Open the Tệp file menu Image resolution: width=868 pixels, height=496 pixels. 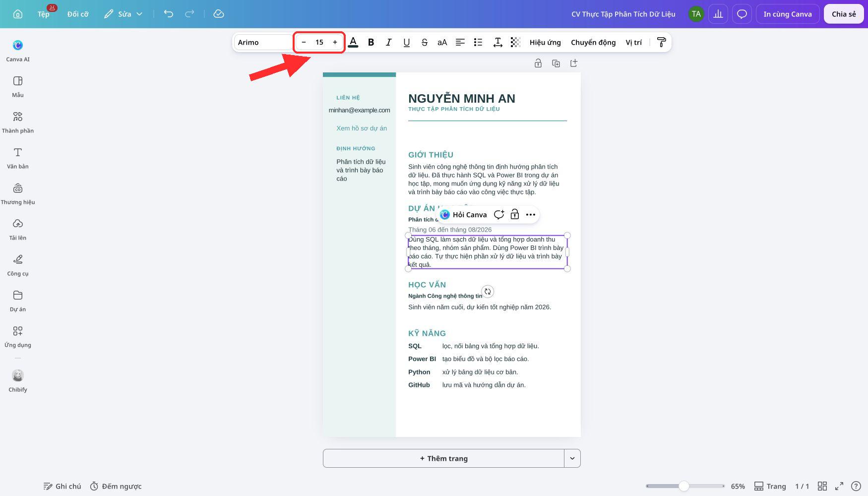(44, 14)
